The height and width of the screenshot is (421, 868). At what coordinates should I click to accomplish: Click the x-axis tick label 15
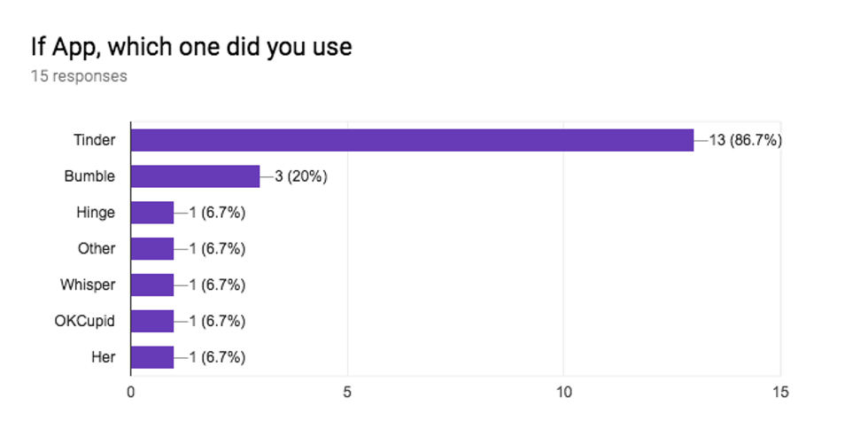pos(779,391)
